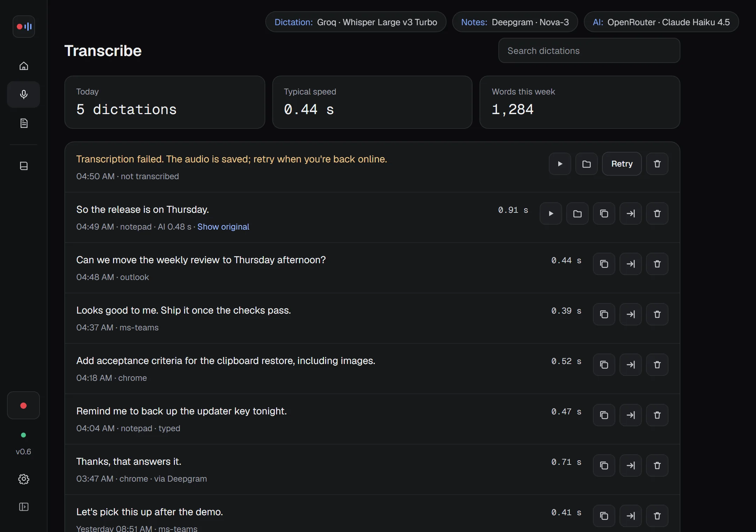The width and height of the screenshot is (756, 532).
Task: Insert the weekly review dictation text
Action: point(631,264)
